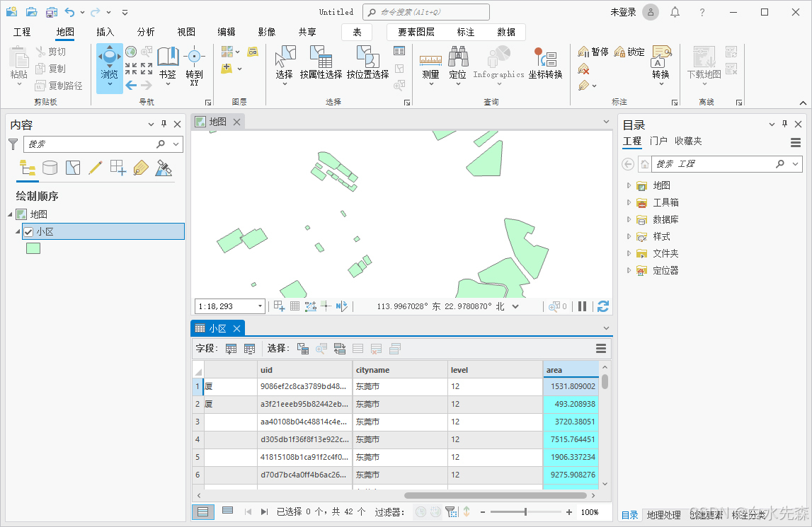This screenshot has height=527, width=812.
Task: Open the 插入 ribbon tab
Action: 105,32
